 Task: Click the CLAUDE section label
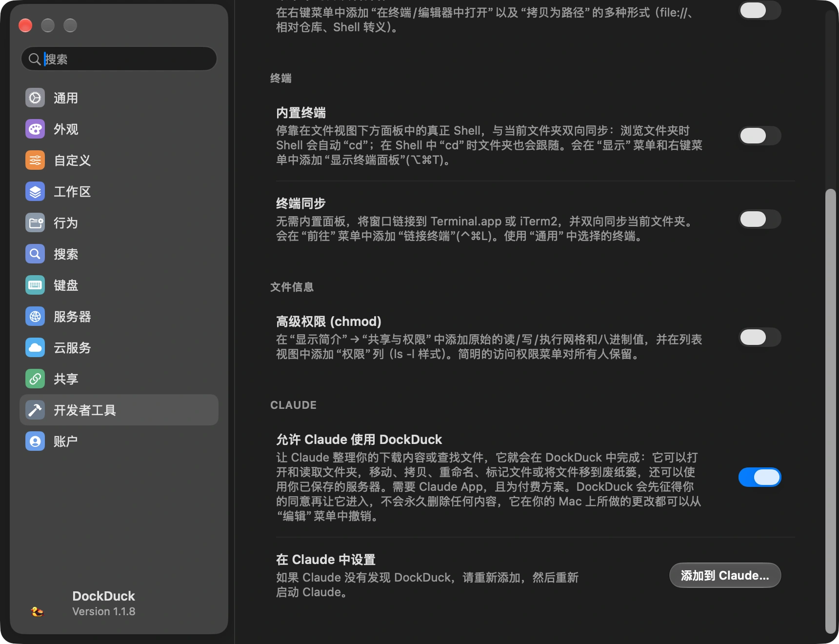click(x=294, y=405)
